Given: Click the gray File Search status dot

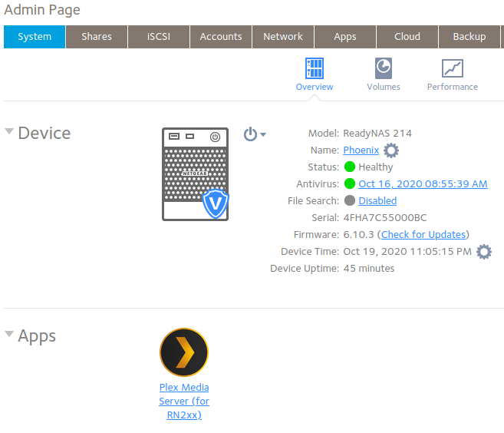Looking at the screenshot, I should (350, 200).
